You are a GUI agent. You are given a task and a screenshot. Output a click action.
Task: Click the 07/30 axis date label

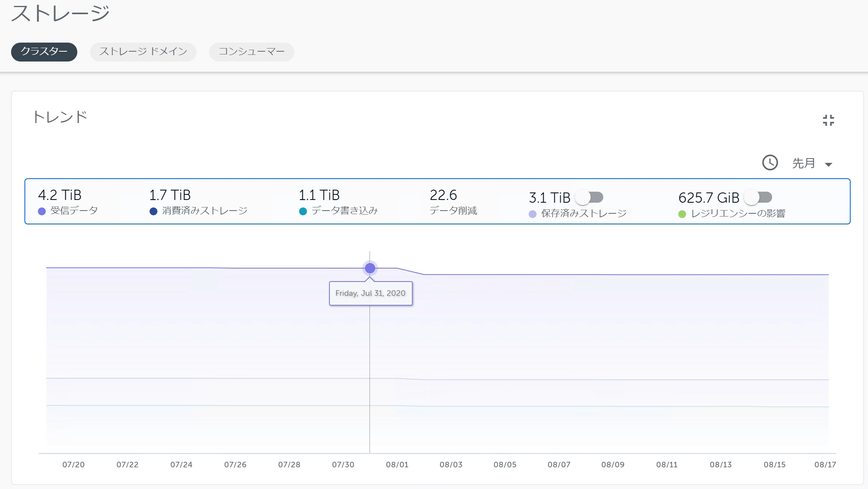(x=343, y=465)
